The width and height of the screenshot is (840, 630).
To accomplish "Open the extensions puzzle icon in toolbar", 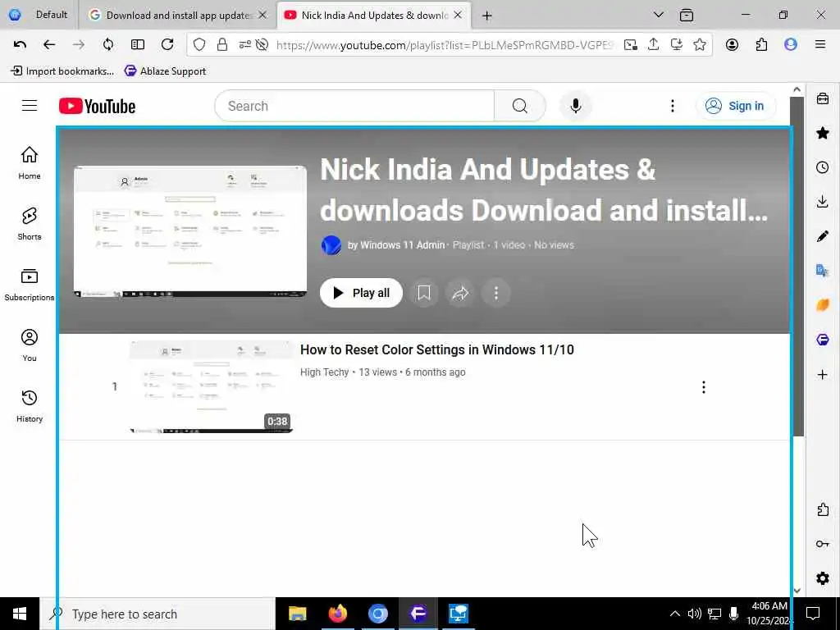I will 761,44.
